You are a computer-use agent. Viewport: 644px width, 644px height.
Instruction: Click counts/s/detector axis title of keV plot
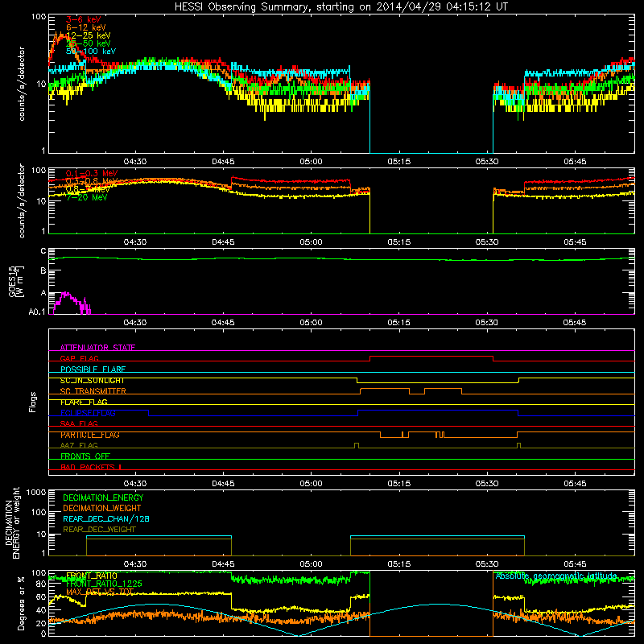pyautogui.click(x=22, y=84)
